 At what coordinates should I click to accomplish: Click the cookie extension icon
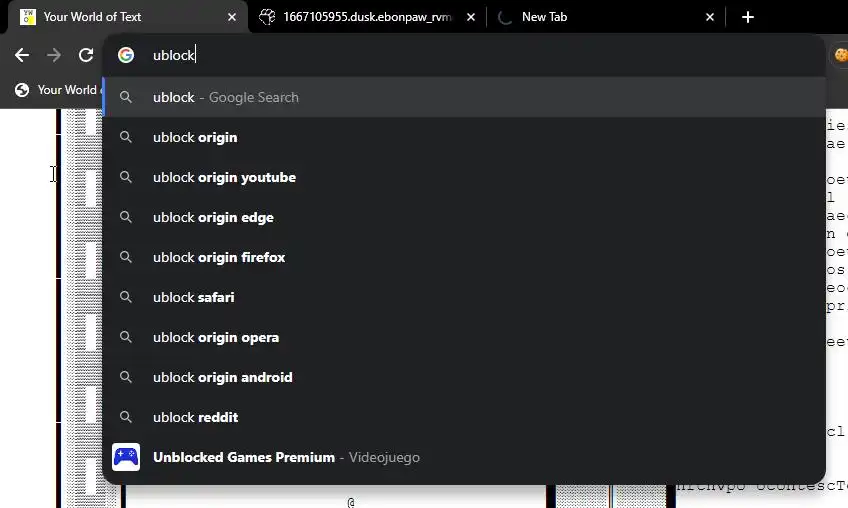[841, 55]
